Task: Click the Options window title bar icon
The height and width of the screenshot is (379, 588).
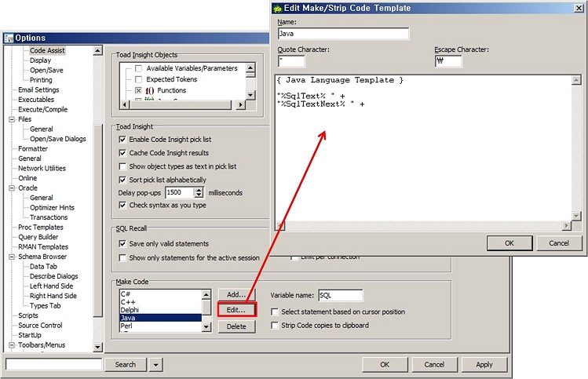Action: tap(9, 38)
